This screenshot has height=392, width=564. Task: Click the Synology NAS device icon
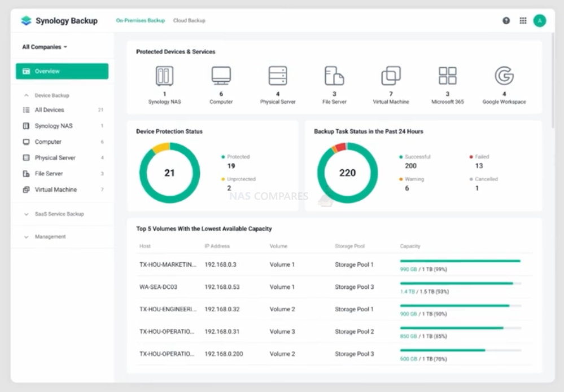click(x=164, y=76)
